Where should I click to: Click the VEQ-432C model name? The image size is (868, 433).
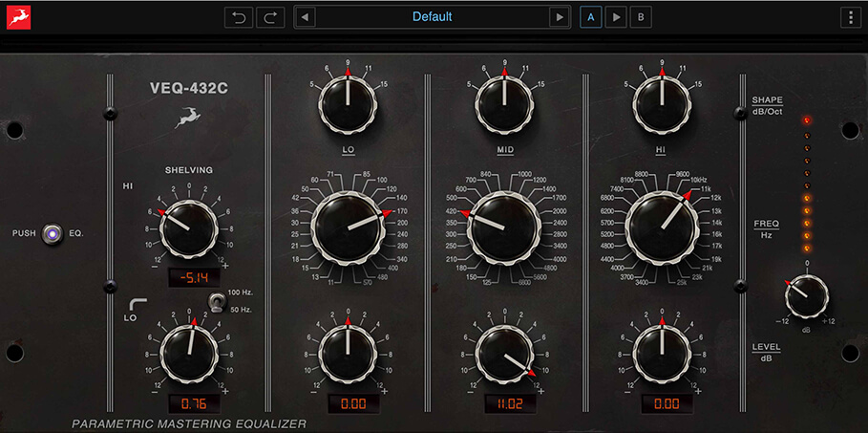189,89
